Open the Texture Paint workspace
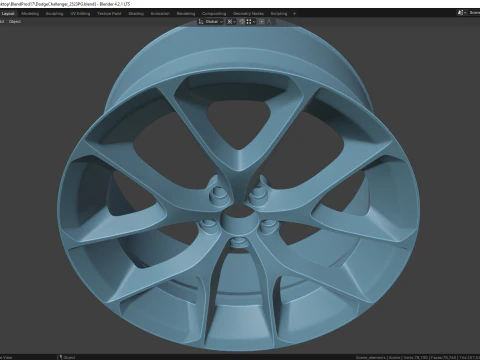Screen dimensions: 480x360 point(109,14)
